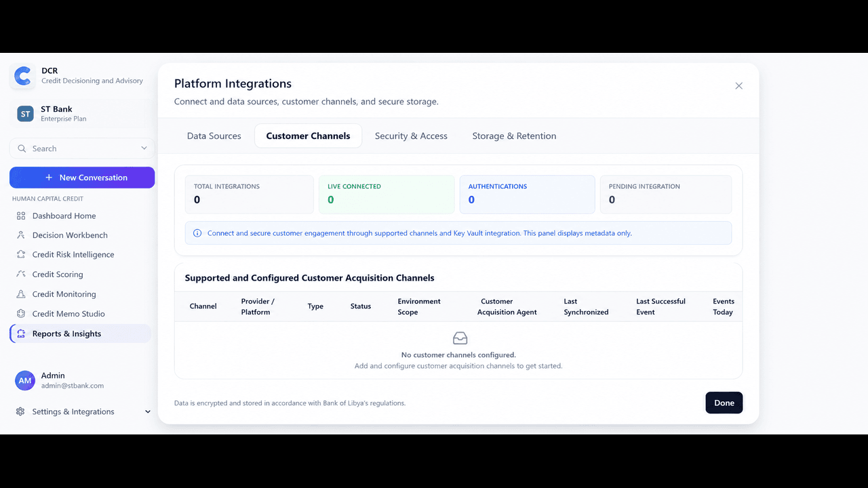Click the Environment Scope column header
The width and height of the screenshot is (868, 488).
(419, 306)
